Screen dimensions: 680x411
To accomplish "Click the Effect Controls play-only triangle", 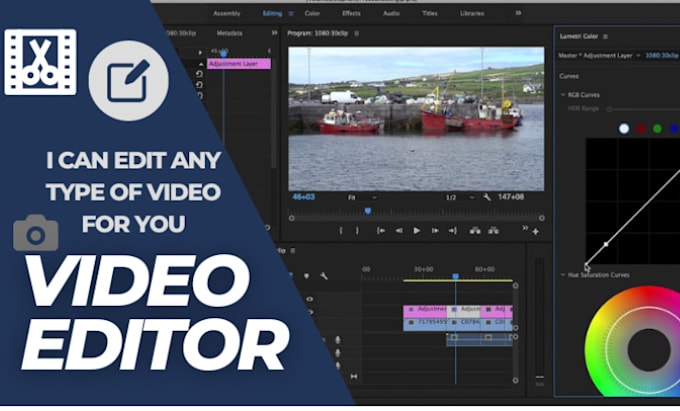I will 200,52.
